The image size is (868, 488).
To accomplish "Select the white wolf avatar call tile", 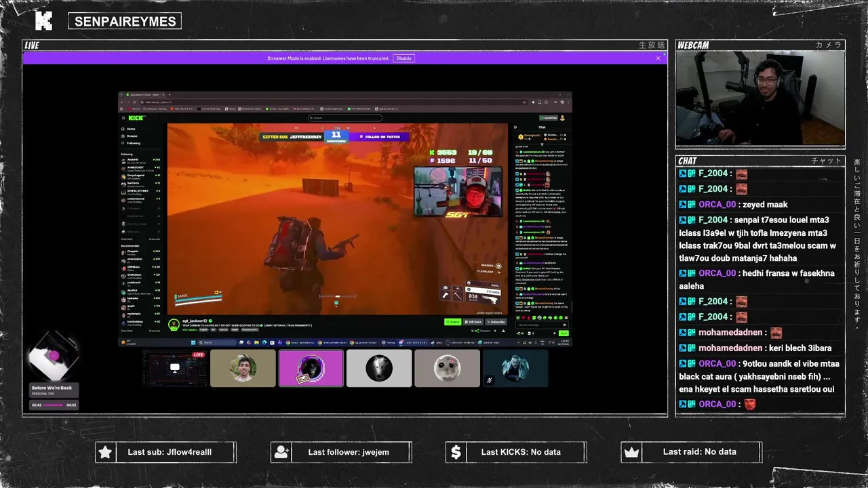I will 379,368.
